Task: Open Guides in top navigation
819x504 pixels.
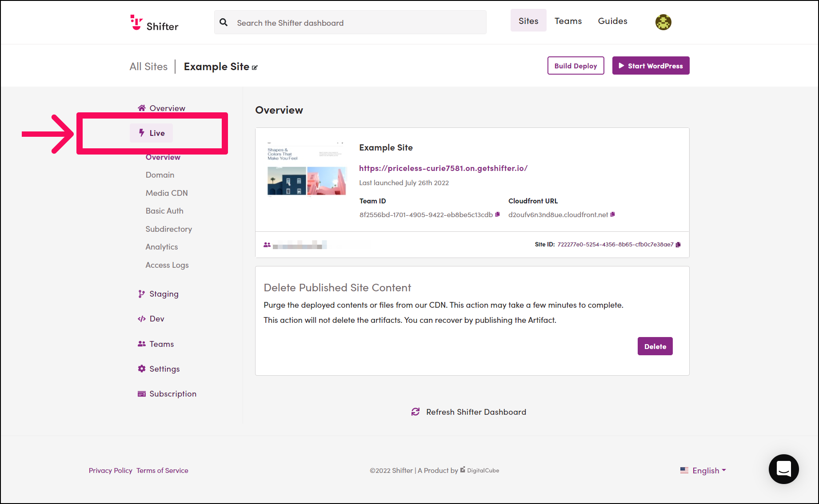Action: tap(612, 21)
